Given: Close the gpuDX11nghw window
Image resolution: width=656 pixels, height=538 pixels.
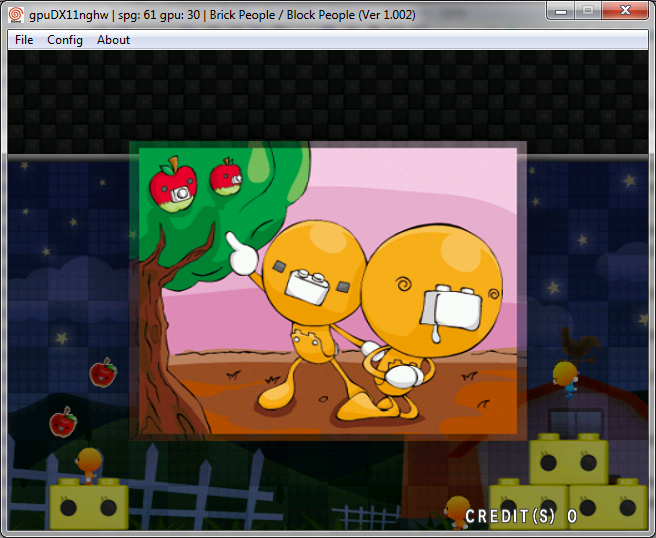Looking at the screenshot, I should 625,11.
